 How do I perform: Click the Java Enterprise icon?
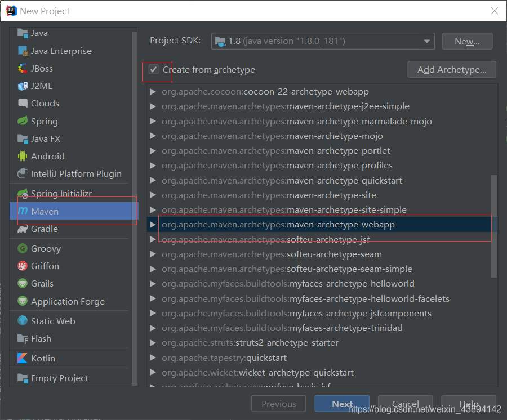[x=23, y=51]
